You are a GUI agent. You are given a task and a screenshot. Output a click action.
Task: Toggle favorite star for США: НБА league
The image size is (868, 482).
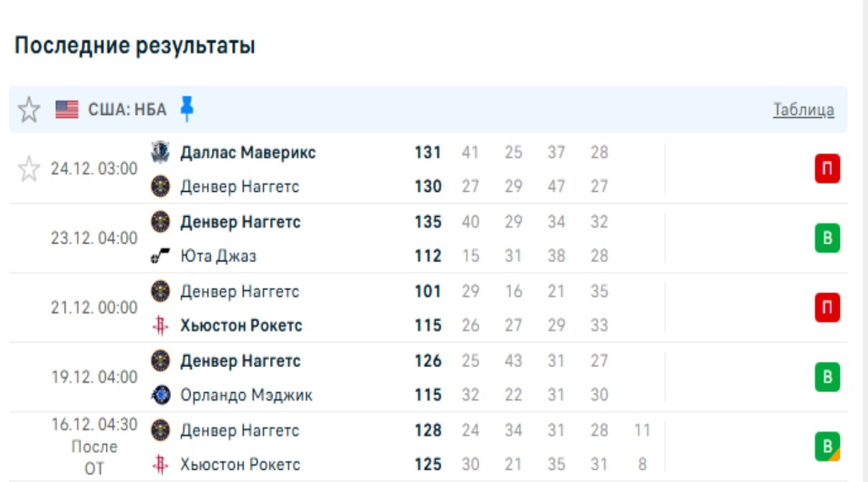coord(29,110)
